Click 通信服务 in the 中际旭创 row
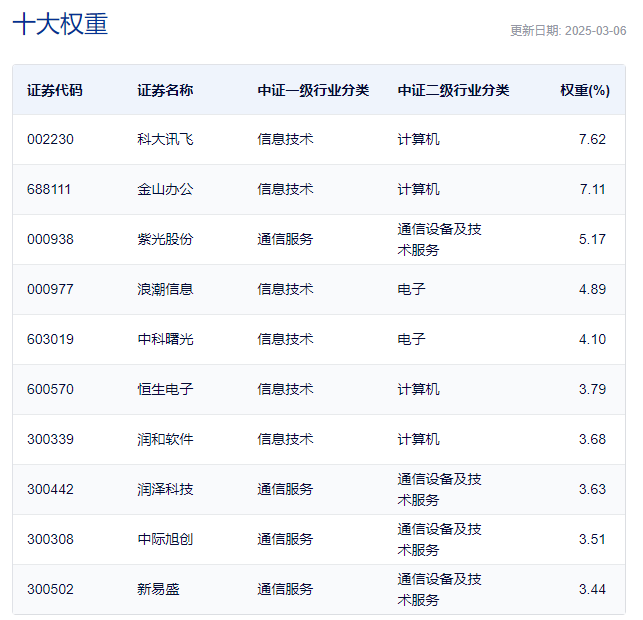 tap(285, 540)
